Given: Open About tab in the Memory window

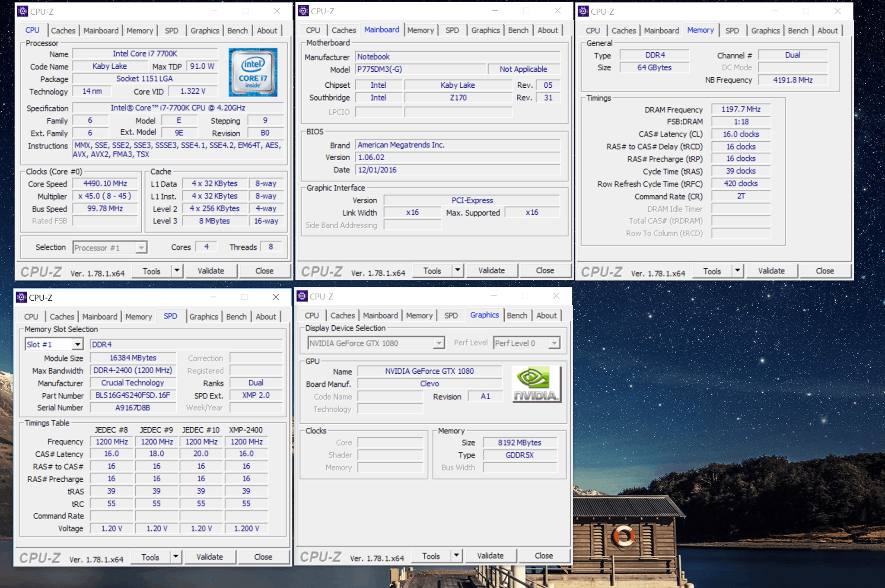Looking at the screenshot, I should point(827,31).
